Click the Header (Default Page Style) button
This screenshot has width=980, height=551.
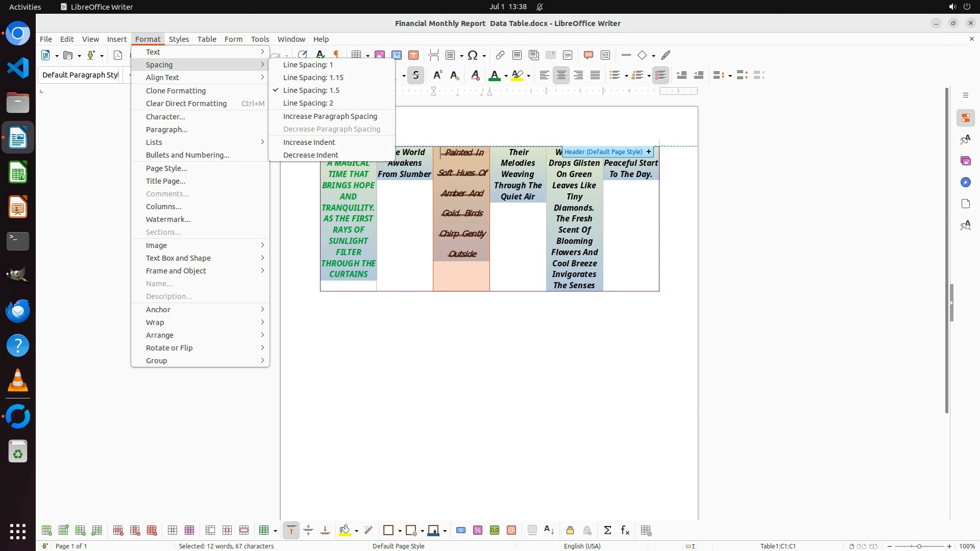click(603, 152)
